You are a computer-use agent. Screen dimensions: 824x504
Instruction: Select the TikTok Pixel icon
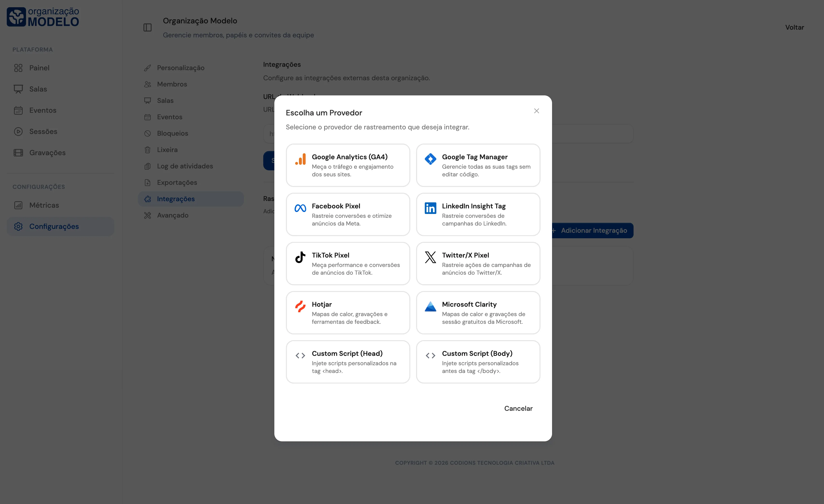(300, 257)
